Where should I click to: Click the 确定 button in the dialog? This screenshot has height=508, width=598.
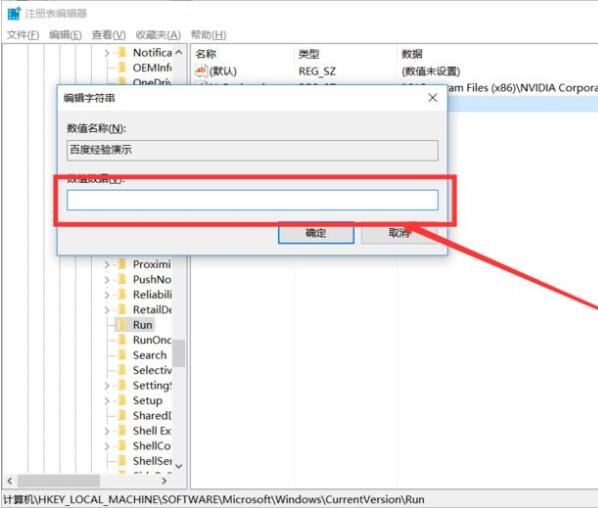tap(316, 233)
